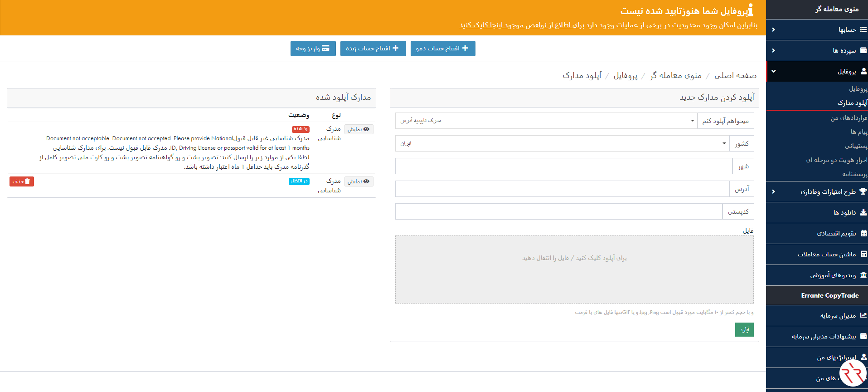This screenshot has height=392, width=868.
Task: Click the user icon beside پروفایل menu header
Action: click(863, 71)
